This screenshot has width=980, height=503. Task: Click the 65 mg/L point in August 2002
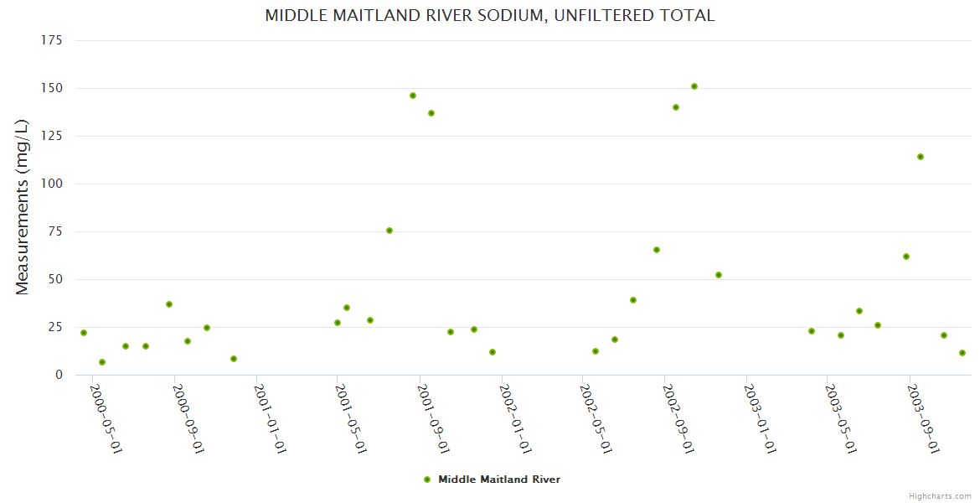pos(657,250)
